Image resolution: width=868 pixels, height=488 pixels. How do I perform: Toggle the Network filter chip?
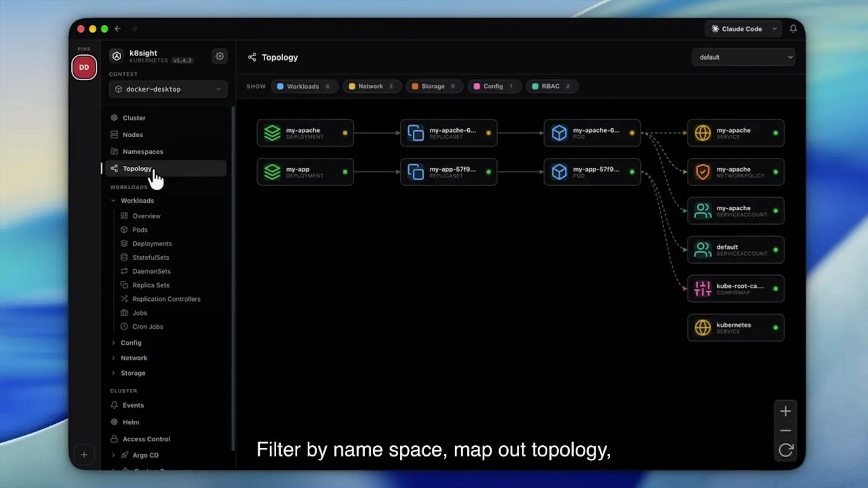tap(372, 86)
